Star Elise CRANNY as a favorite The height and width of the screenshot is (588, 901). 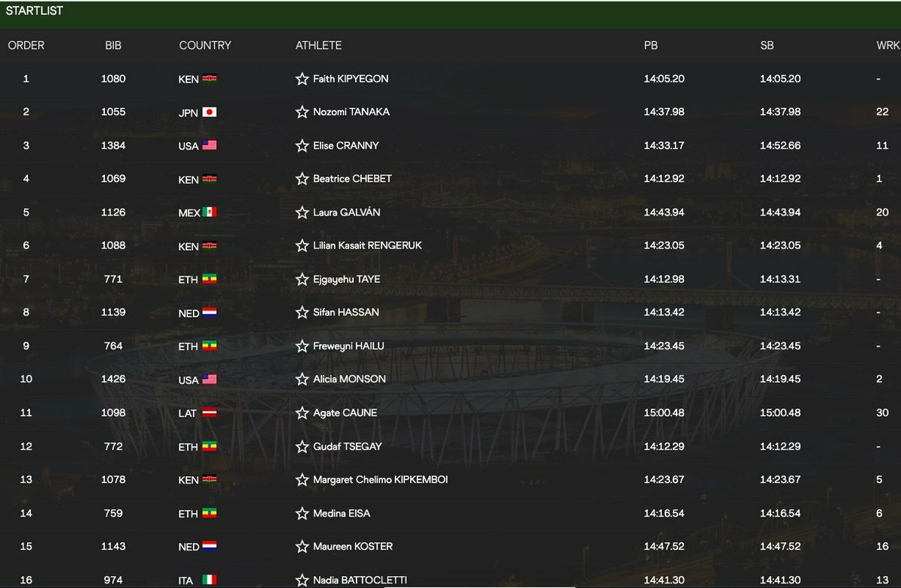302,146
